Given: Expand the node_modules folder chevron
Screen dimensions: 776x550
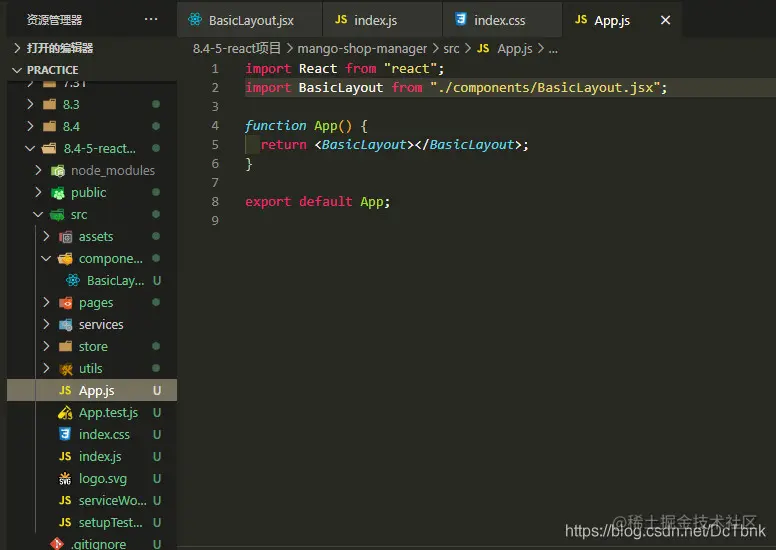Looking at the screenshot, I should (38, 170).
